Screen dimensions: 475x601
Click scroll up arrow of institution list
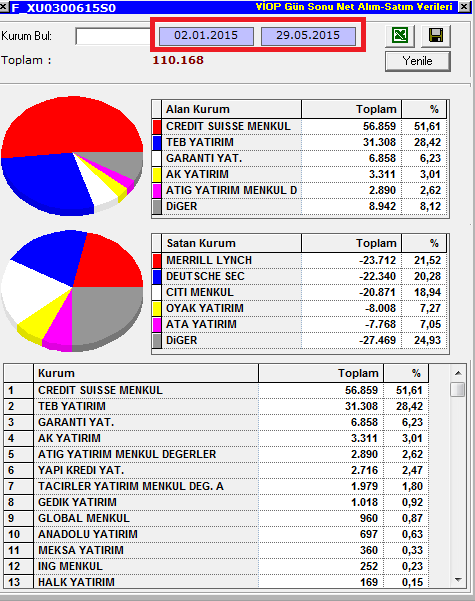458,373
